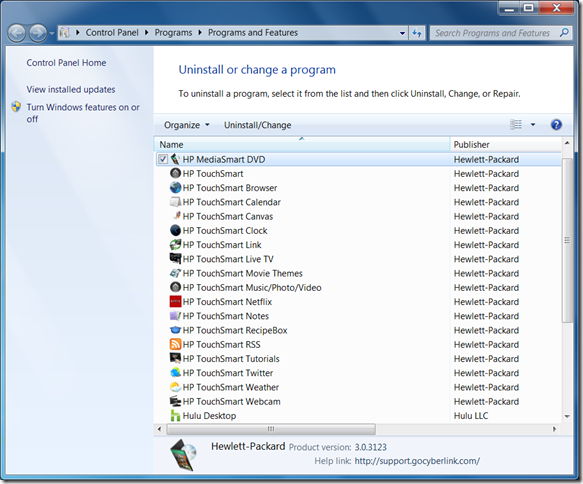Click the HP TouchSmart Browser globe icon

point(175,188)
